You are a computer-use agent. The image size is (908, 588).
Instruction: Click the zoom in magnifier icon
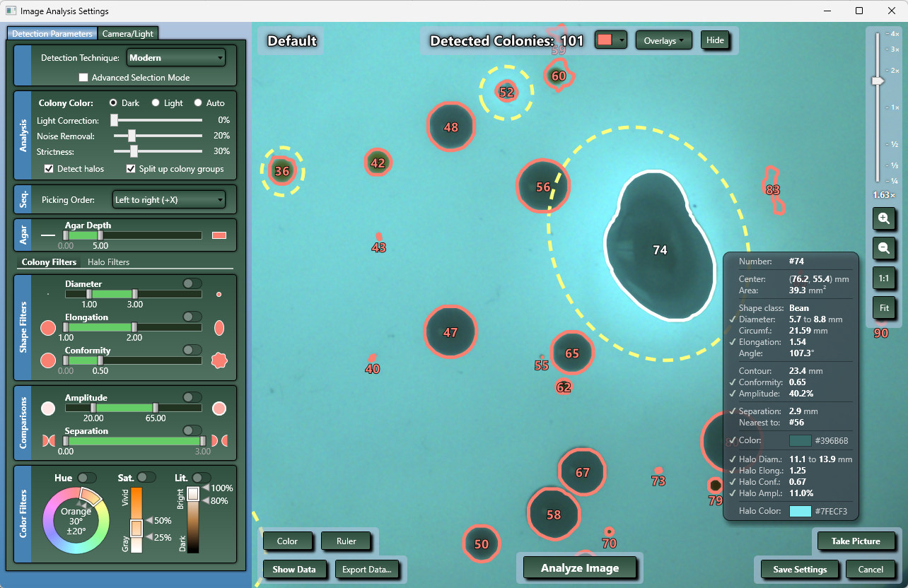pyautogui.click(x=883, y=219)
